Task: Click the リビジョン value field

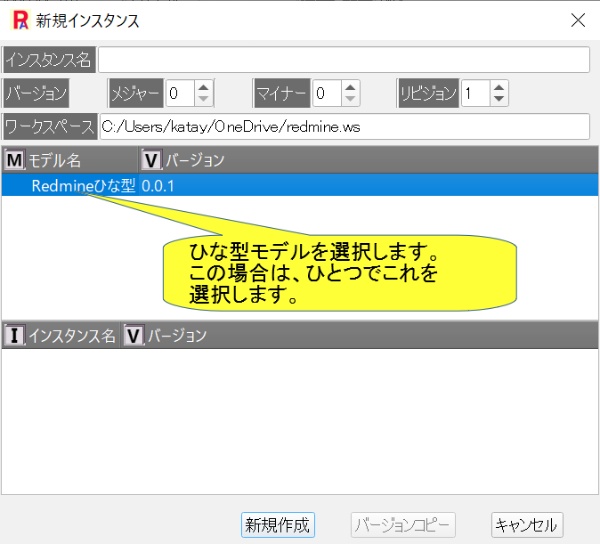Action: pyautogui.click(x=475, y=93)
